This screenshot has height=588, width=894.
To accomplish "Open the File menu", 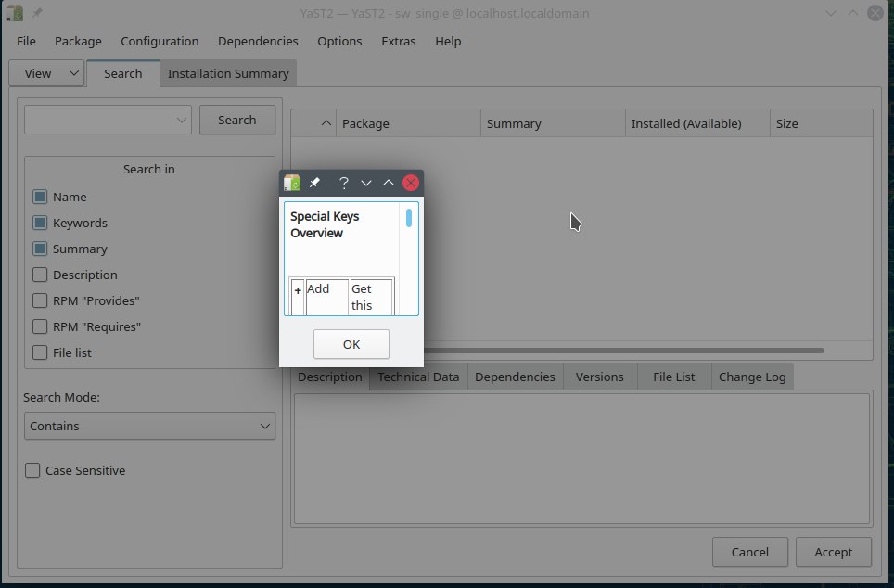I will coord(26,41).
